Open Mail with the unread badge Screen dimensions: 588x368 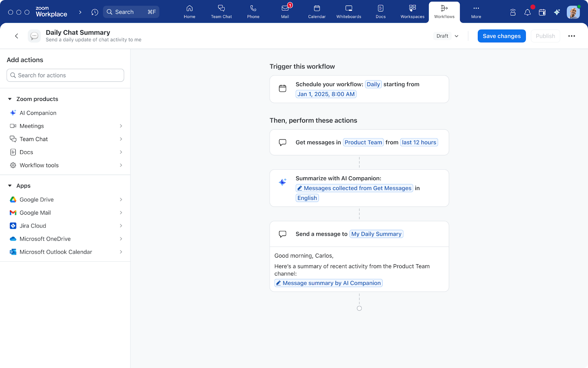[285, 12]
